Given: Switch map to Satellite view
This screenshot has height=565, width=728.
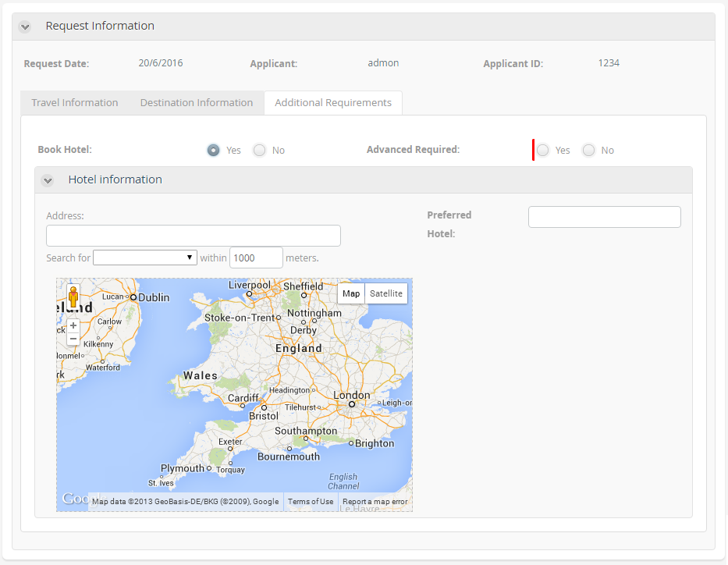Looking at the screenshot, I should 385,293.
